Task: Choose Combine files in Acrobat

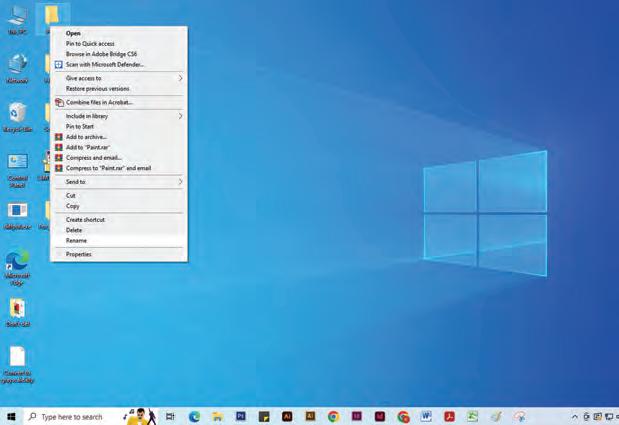Action: click(119, 102)
